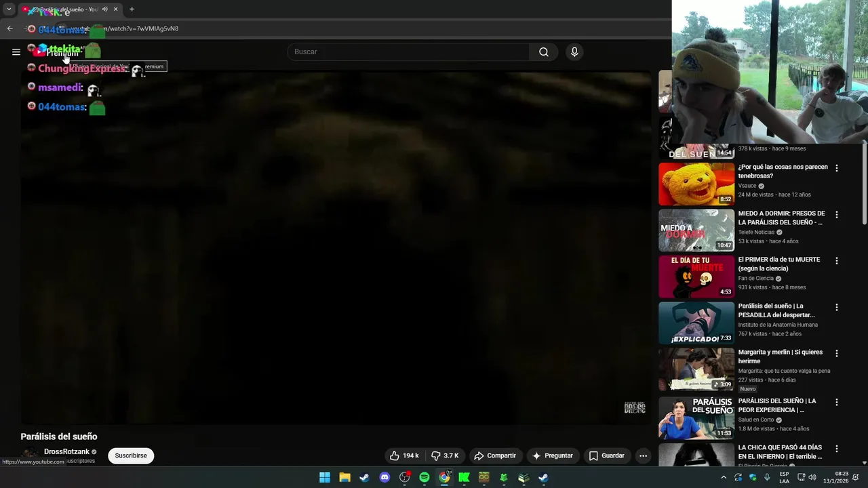This screenshot has width=868, height=488.
Task: Open Spotify from the taskbar
Action: pos(425,477)
